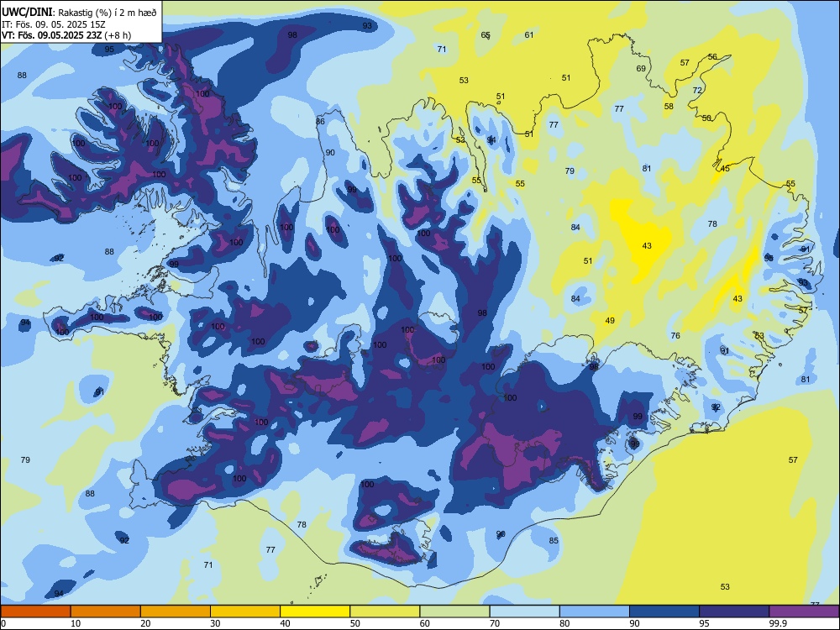Click the map value '85'

tap(554, 540)
